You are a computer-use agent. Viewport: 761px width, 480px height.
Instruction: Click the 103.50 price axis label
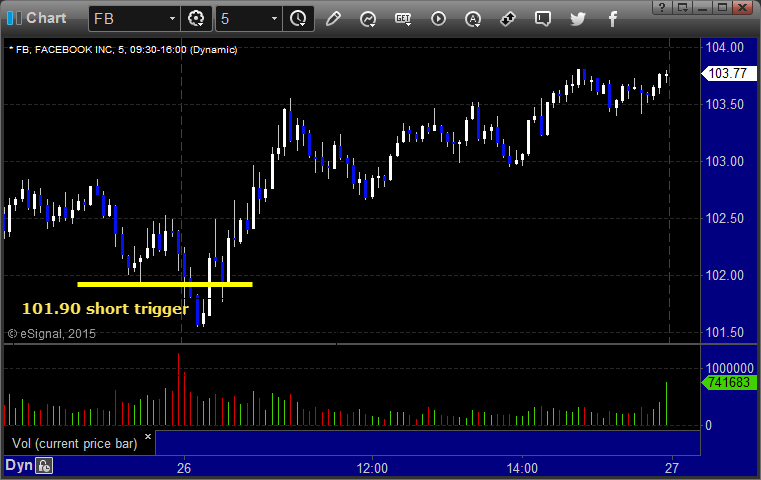(725, 104)
